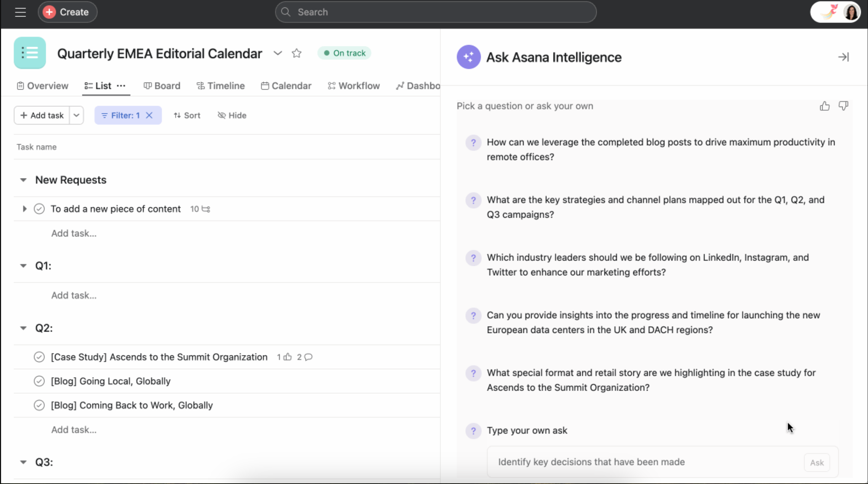
Task: Click Add task under New Requests
Action: pos(74,234)
